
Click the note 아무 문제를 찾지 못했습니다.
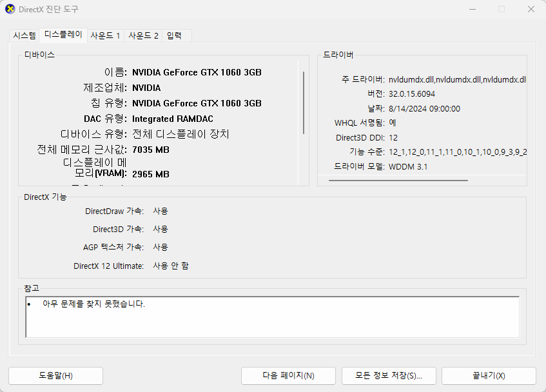pos(93,304)
